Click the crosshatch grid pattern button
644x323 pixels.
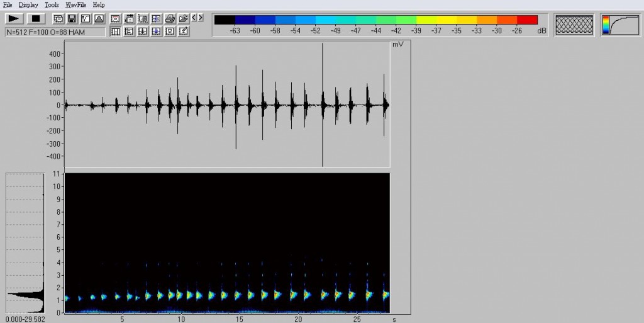pyautogui.click(x=574, y=25)
